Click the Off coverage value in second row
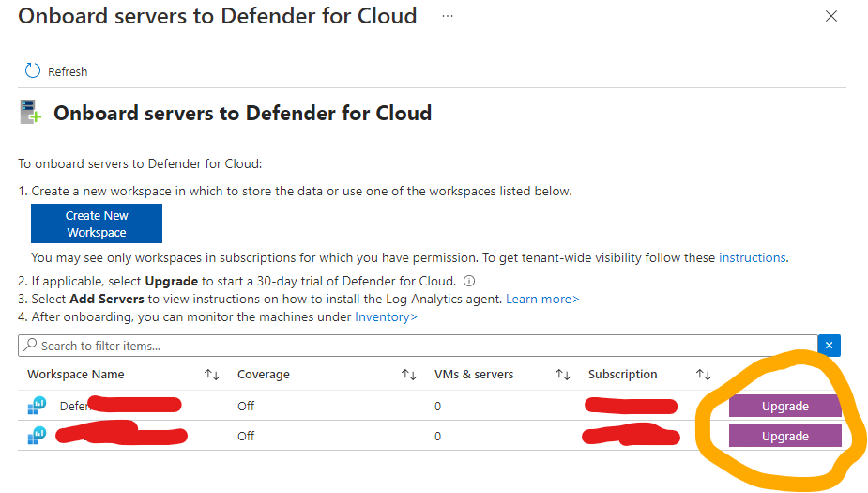 pyautogui.click(x=246, y=436)
